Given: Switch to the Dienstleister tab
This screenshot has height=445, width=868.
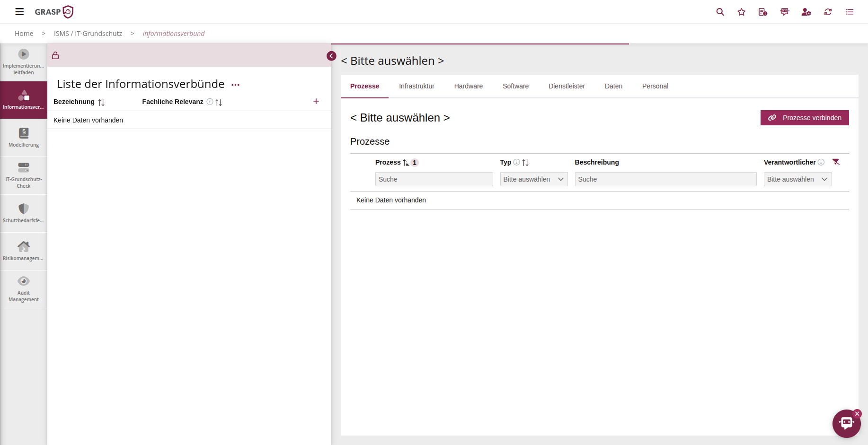Looking at the screenshot, I should tap(567, 86).
